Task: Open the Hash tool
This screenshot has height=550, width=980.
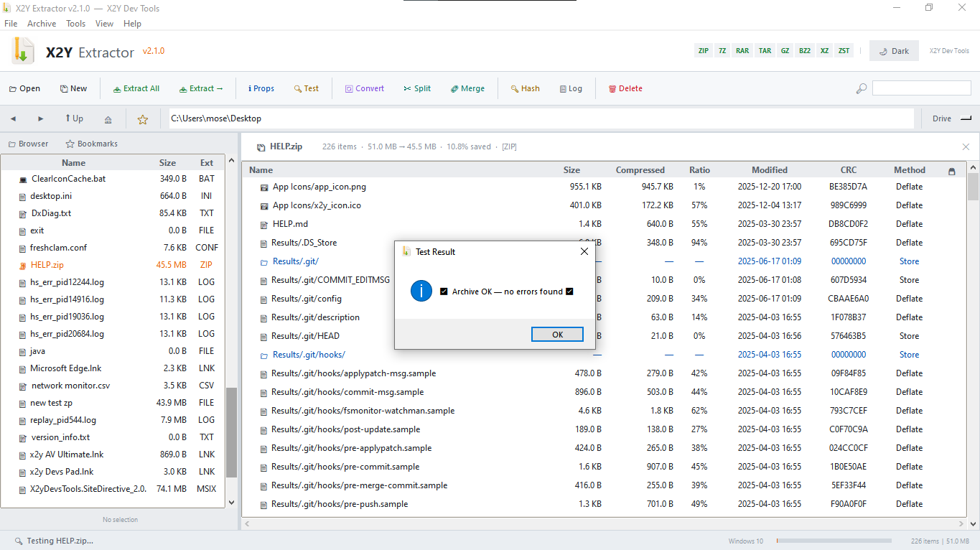Action: [x=525, y=89]
